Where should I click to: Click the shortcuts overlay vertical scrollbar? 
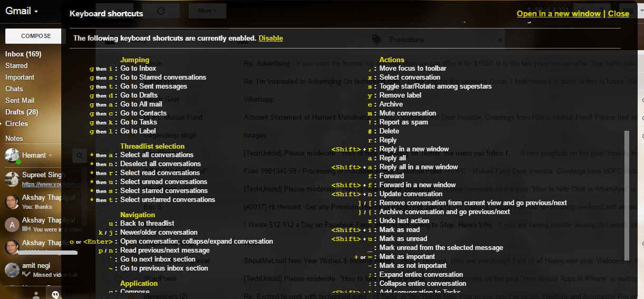[627, 196]
